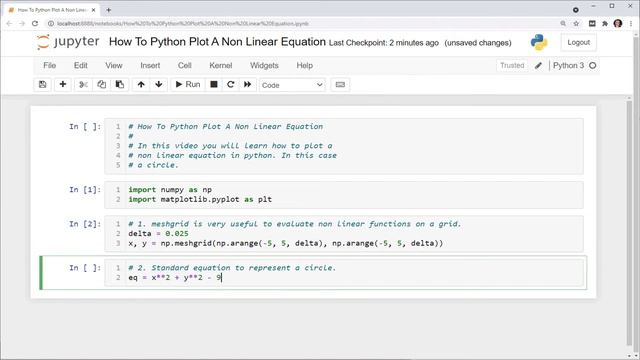Cut selected cells with scissors icon

(84, 84)
